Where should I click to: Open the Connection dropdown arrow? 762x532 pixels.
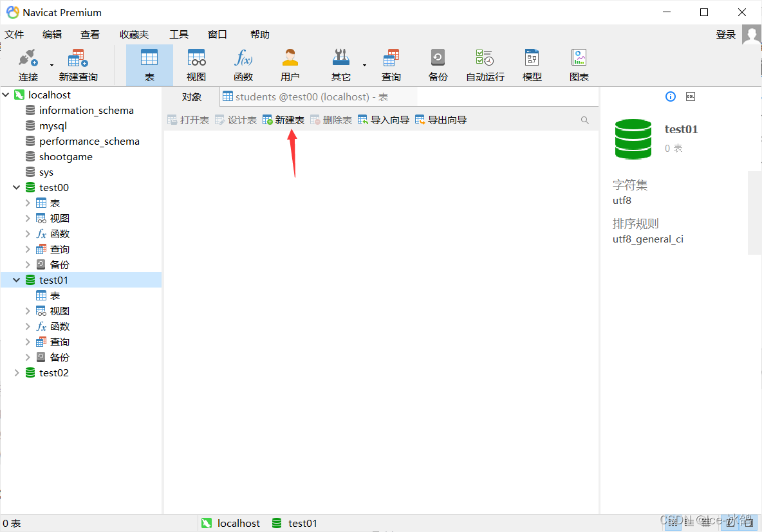pyautogui.click(x=51, y=65)
